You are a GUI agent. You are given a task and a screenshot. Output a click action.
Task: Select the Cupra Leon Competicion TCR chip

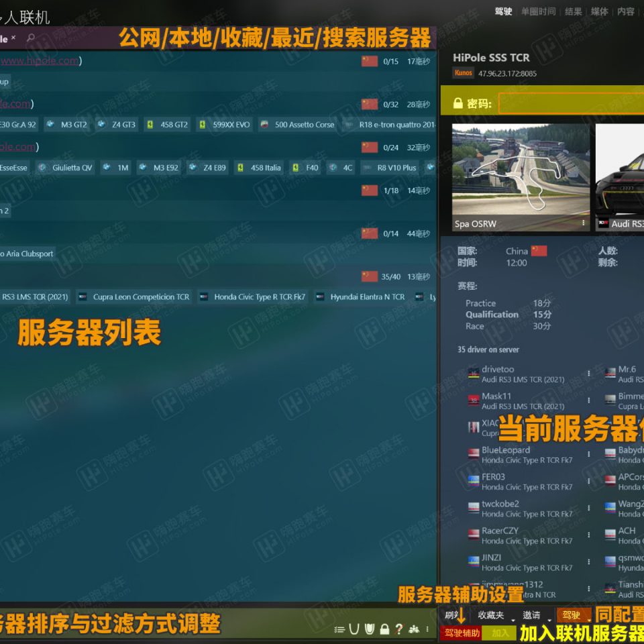(134, 297)
